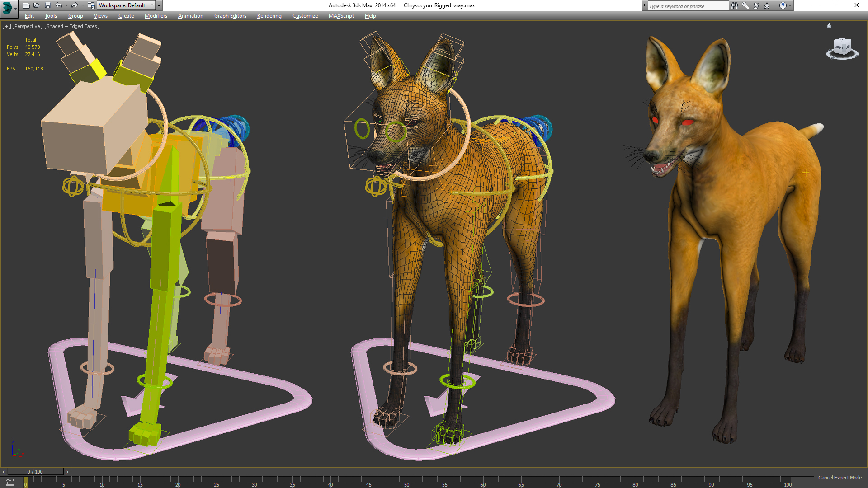Click the Redo arrow icon
The height and width of the screenshot is (488, 868).
75,5
